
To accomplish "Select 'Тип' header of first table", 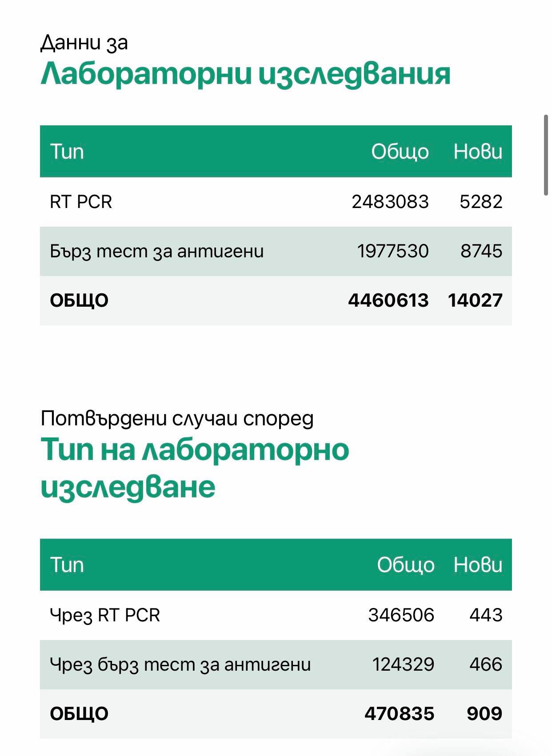I will 67,152.
